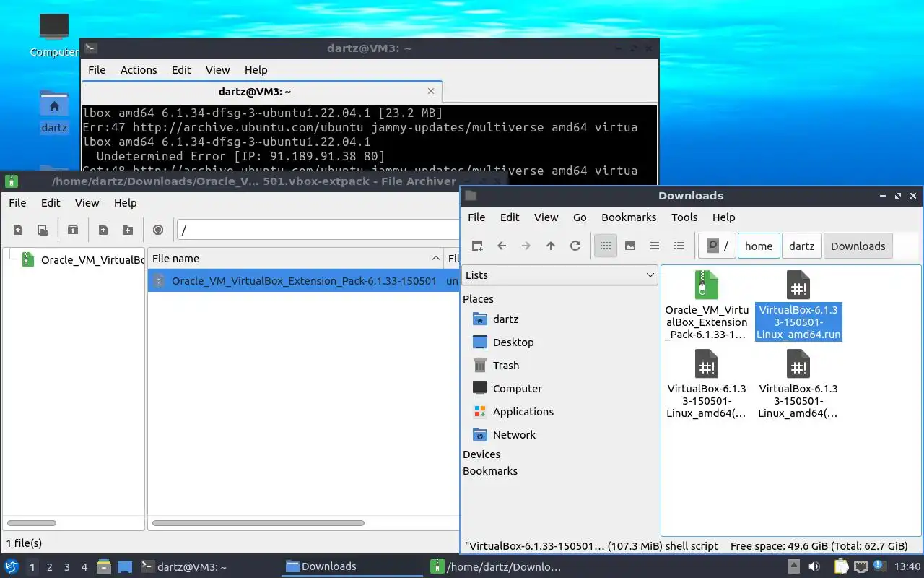Collapse the Places section header

(478, 299)
